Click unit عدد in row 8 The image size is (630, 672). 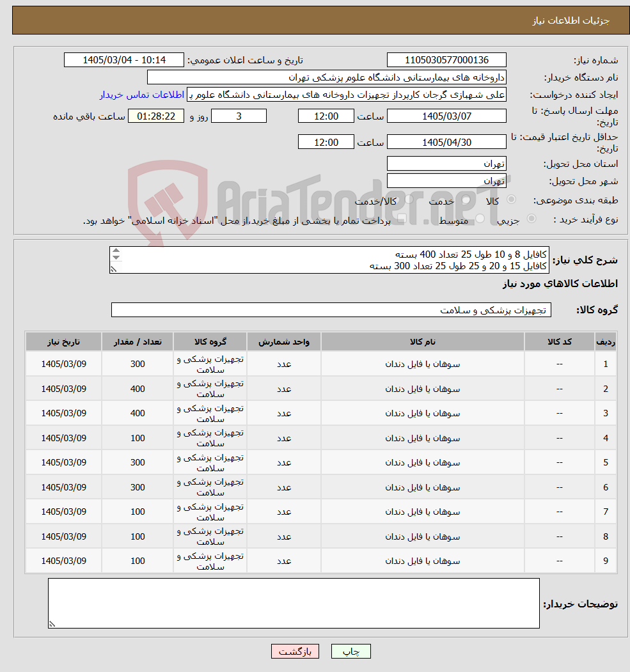pos(284,536)
